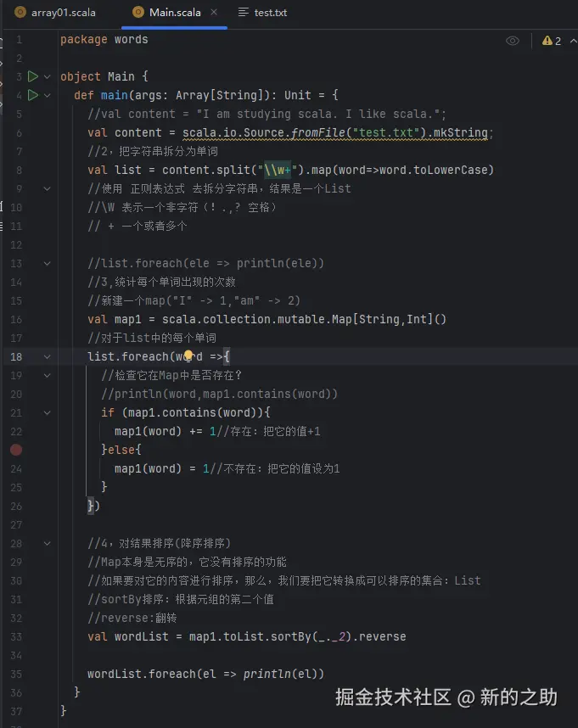The height and width of the screenshot is (728, 578).
Task: Open run options chevron next to line 4 arrow
Action: [47, 94]
